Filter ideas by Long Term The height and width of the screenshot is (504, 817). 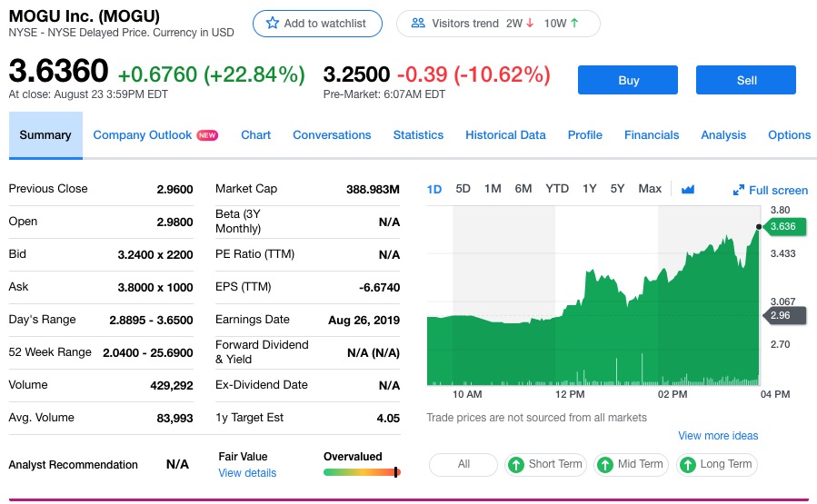(716, 464)
